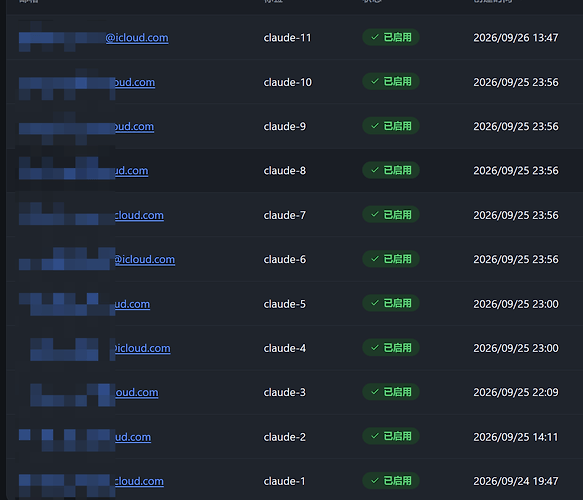Click the 已启用 status badge for claude-7
This screenshot has height=500, width=583.
point(391,215)
